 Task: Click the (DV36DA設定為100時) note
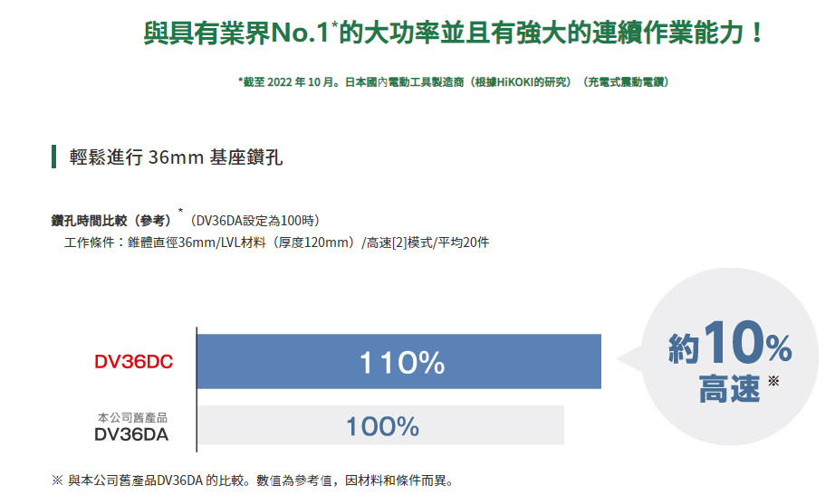(x=254, y=221)
